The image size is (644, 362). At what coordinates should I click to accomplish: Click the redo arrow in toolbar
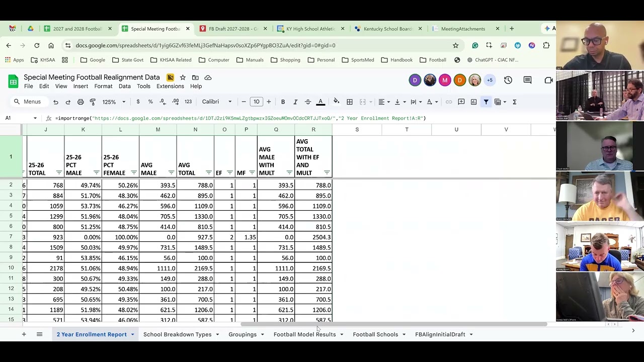coord(68,102)
